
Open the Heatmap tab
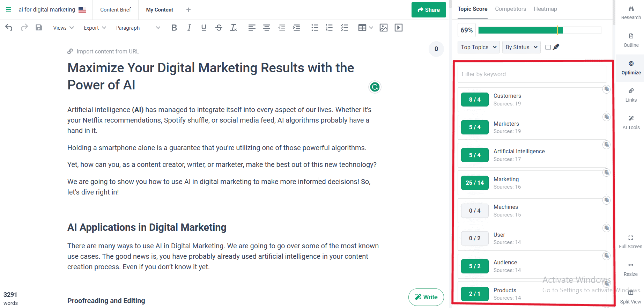click(545, 9)
